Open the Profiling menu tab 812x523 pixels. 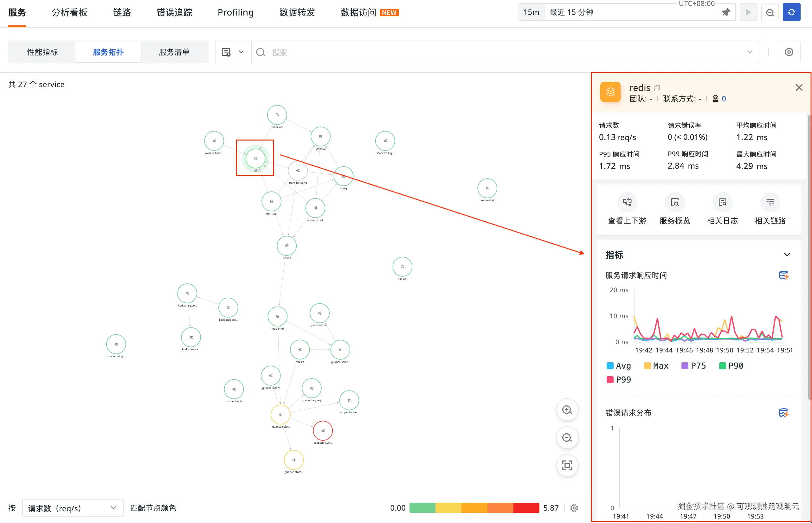(235, 13)
